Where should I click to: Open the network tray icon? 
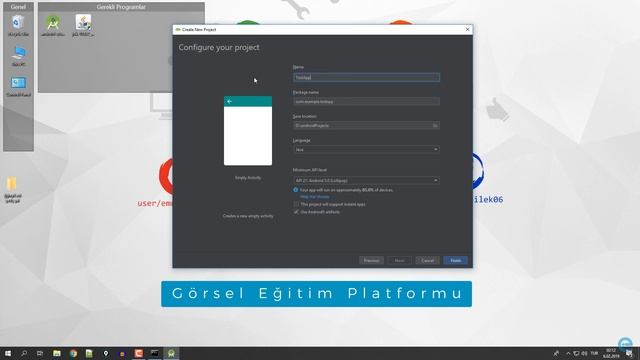point(576,353)
